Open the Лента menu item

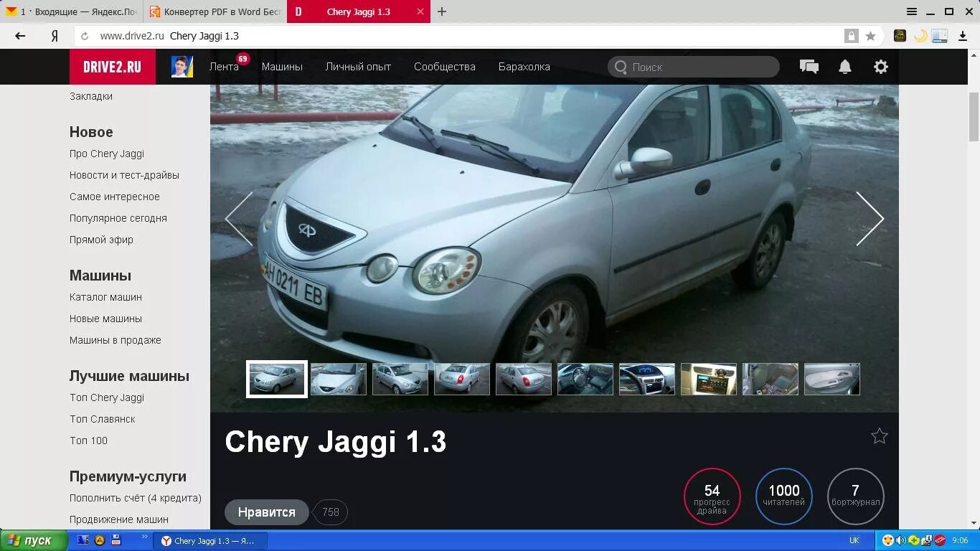224,67
